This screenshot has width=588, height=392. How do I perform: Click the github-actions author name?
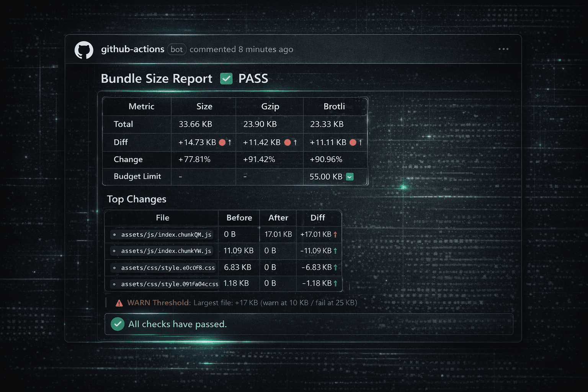click(x=132, y=49)
